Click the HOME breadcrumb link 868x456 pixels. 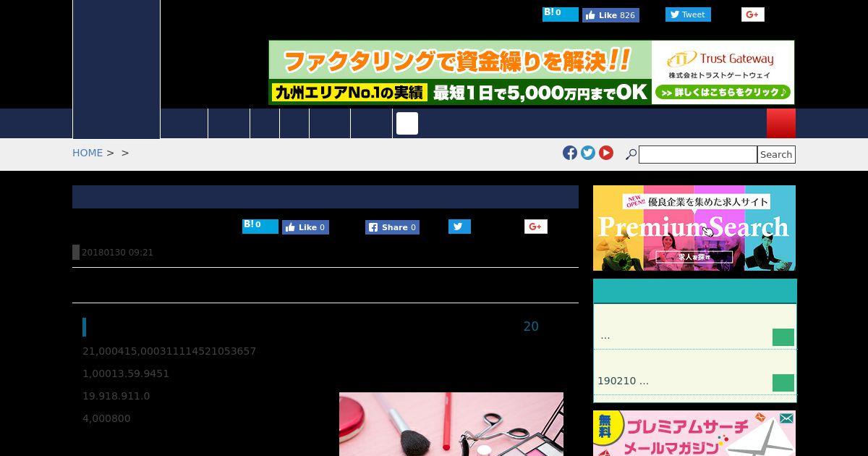[x=88, y=153]
